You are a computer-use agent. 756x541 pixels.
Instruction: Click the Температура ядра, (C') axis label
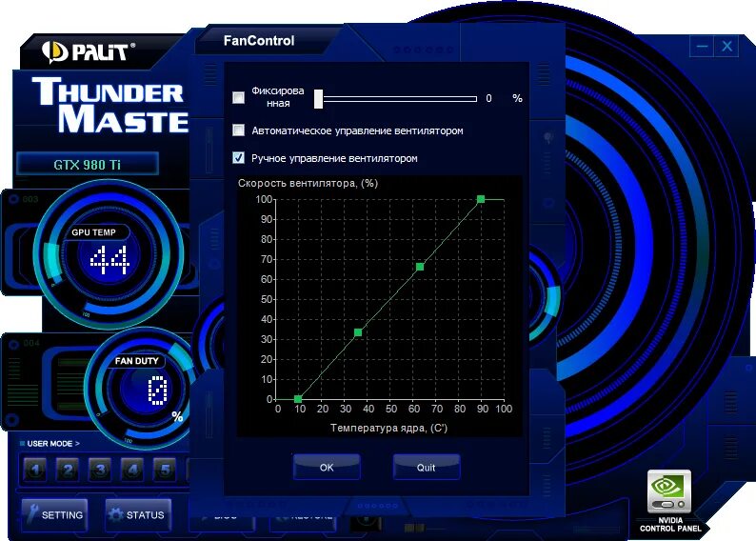click(x=388, y=428)
